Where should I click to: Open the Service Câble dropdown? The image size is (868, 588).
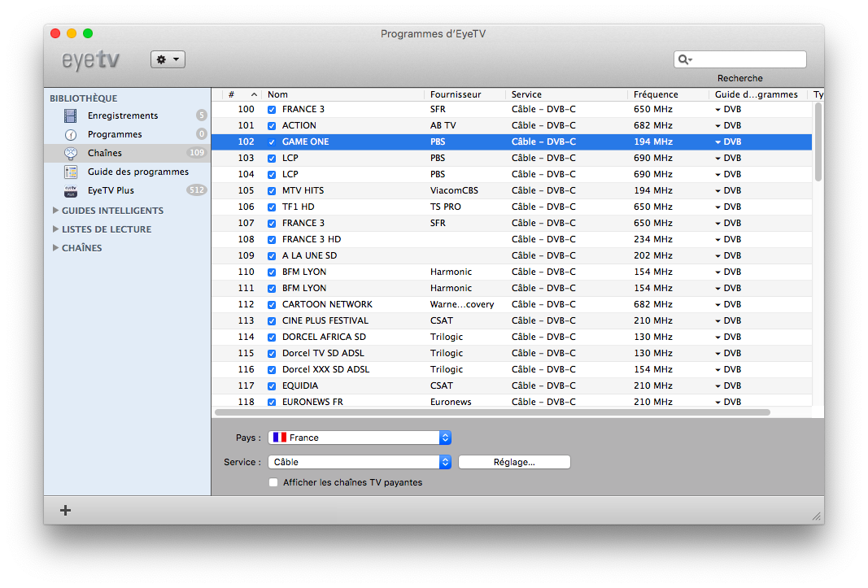(x=360, y=462)
